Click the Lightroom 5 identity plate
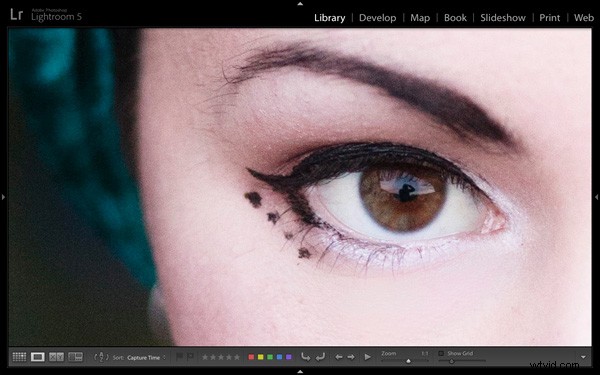The height and width of the screenshot is (375, 600). (46, 15)
